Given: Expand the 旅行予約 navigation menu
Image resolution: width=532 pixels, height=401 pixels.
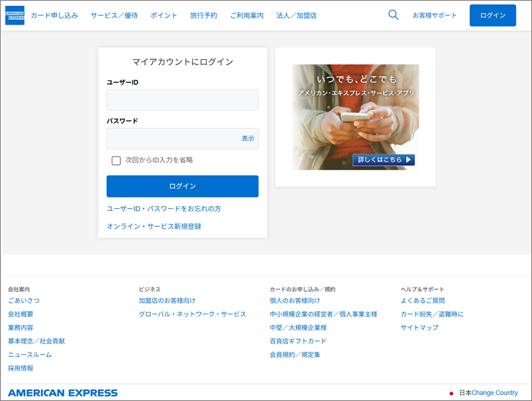Looking at the screenshot, I should pyautogui.click(x=203, y=15).
